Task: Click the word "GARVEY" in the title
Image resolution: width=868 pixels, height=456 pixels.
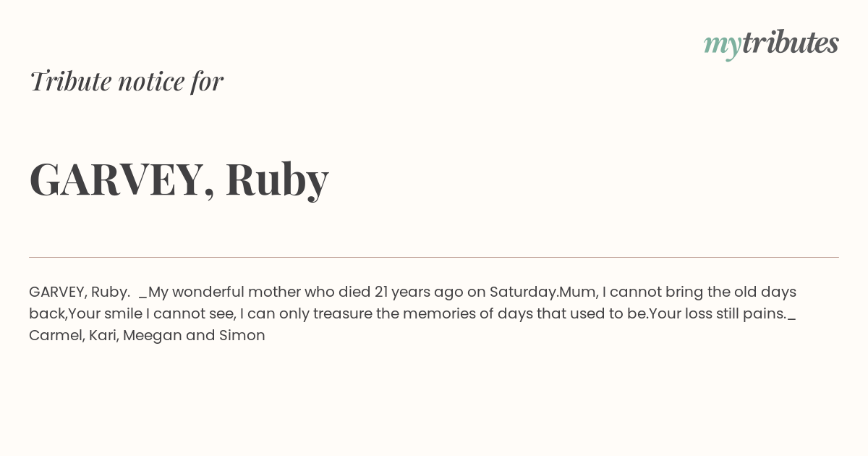Action: coord(117,179)
